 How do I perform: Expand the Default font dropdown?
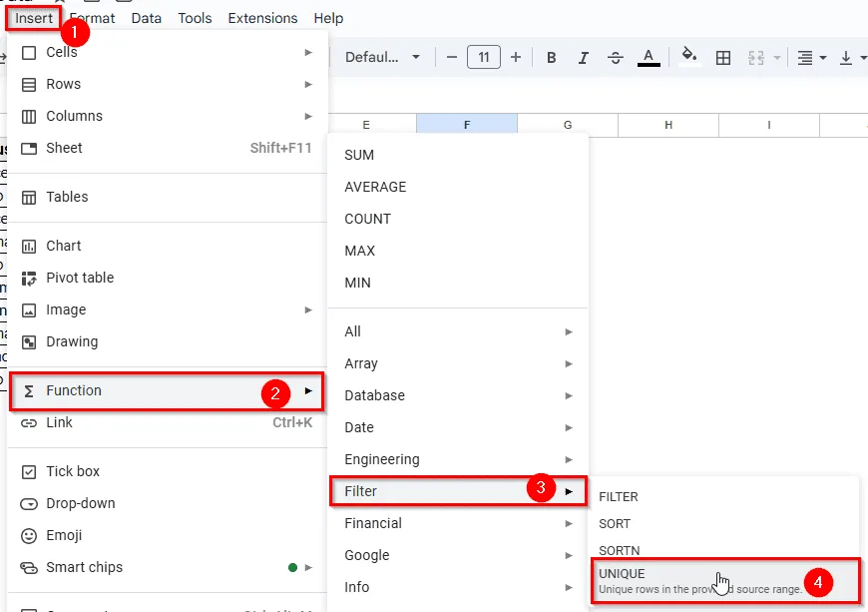382,57
